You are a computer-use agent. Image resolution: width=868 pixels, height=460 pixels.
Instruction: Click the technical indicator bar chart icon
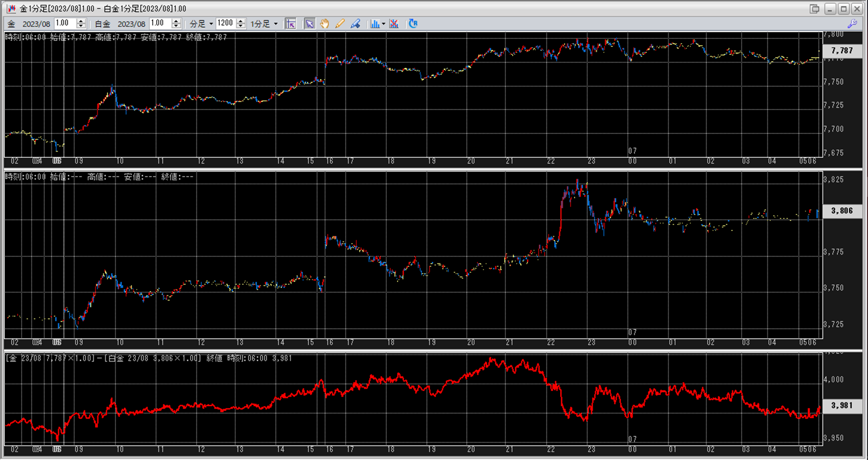pos(374,24)
